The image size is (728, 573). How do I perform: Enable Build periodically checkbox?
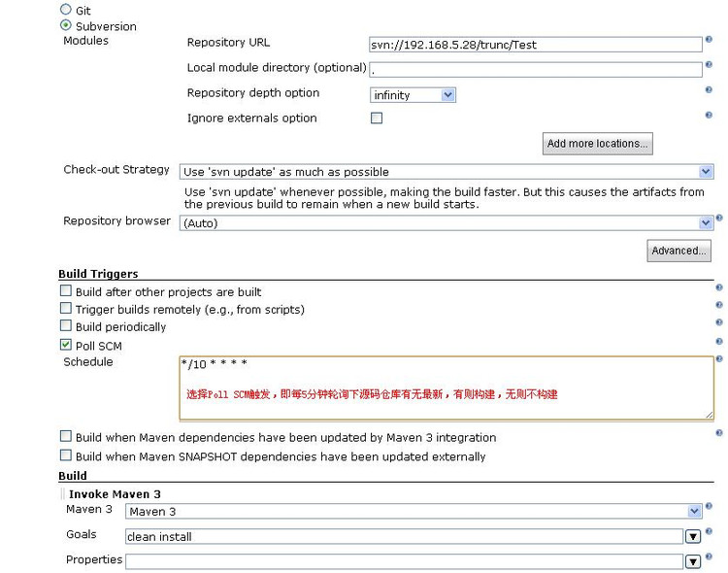(66, 325)
